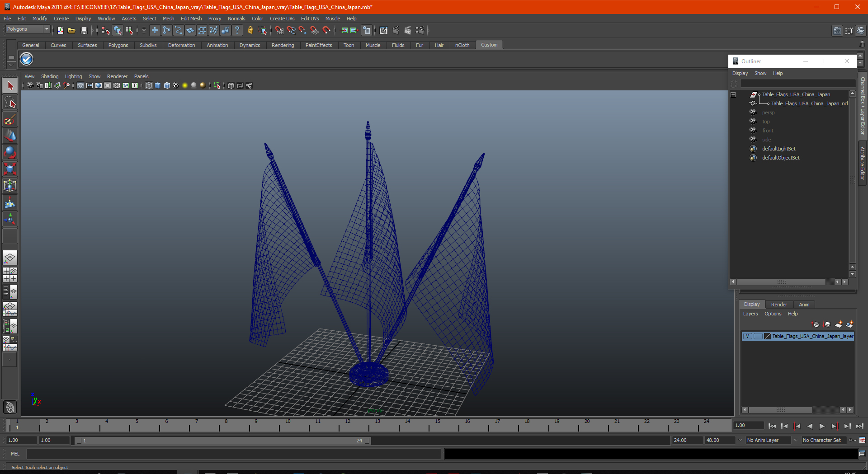Click the Outliner Show menu

click(x=760, y=73)
